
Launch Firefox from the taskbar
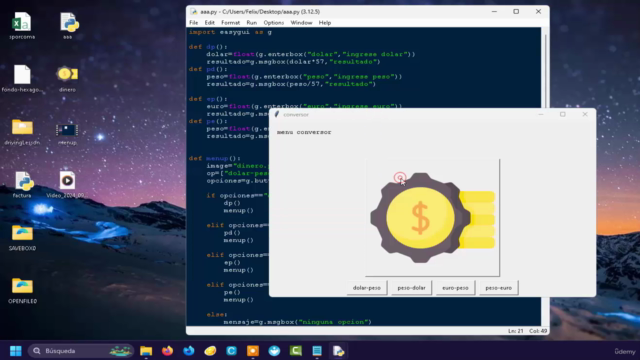167,351
